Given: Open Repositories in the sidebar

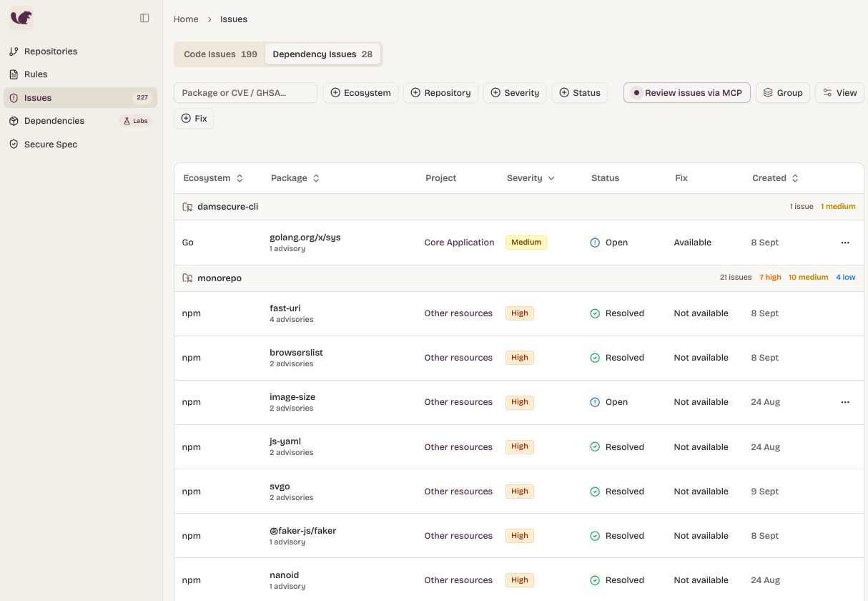Looking at the screenshot, I should click(80, 52).
